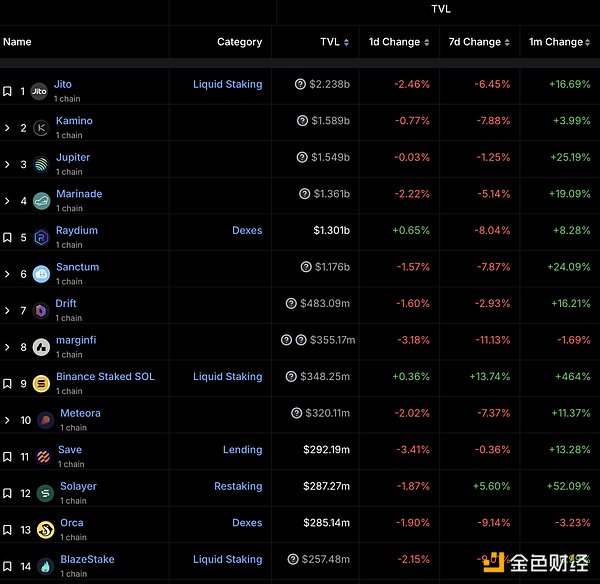Sort by 1d Change column
The width and height of the screenshot is (600, 584).
(x=399, y=42)
